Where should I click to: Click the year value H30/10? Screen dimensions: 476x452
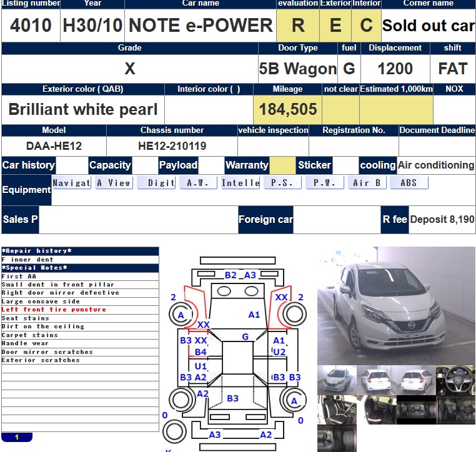click(x=92, y=25)
